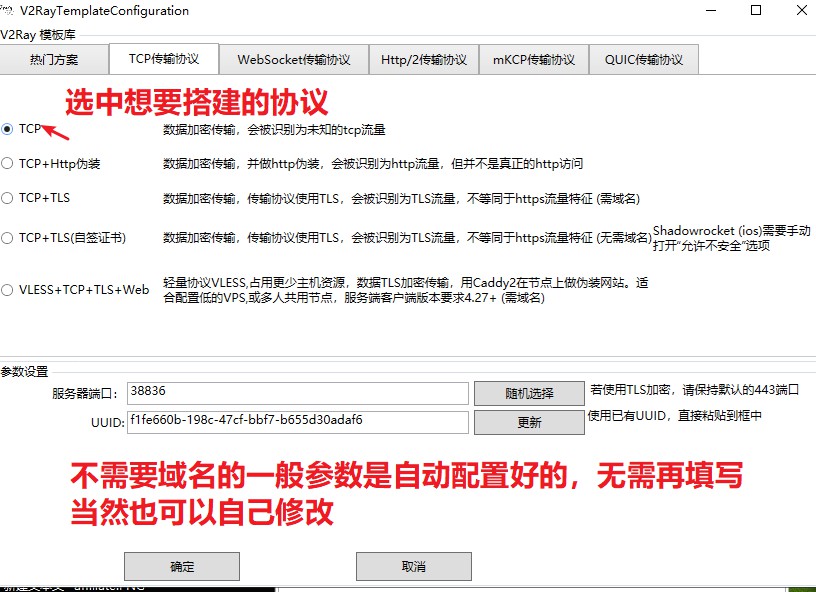Pick the TCP+TLS(自签证书) radio option
Screen dimensions: 816x592
8,238
